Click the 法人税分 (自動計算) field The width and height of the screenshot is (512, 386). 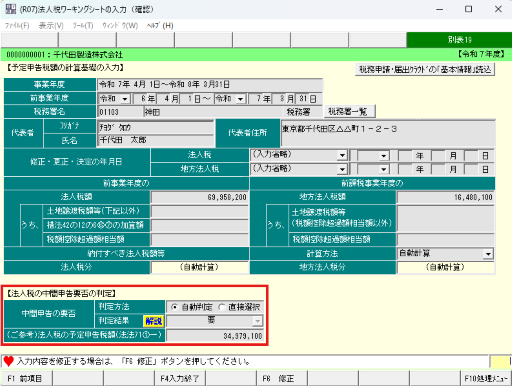[x=199, y=267]
